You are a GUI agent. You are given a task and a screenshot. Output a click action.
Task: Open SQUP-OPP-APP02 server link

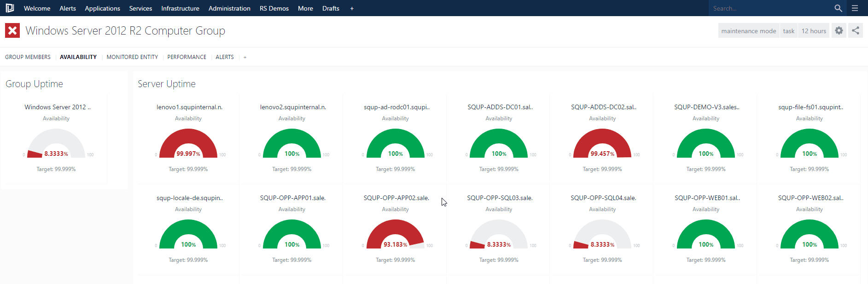pos(396,198)
